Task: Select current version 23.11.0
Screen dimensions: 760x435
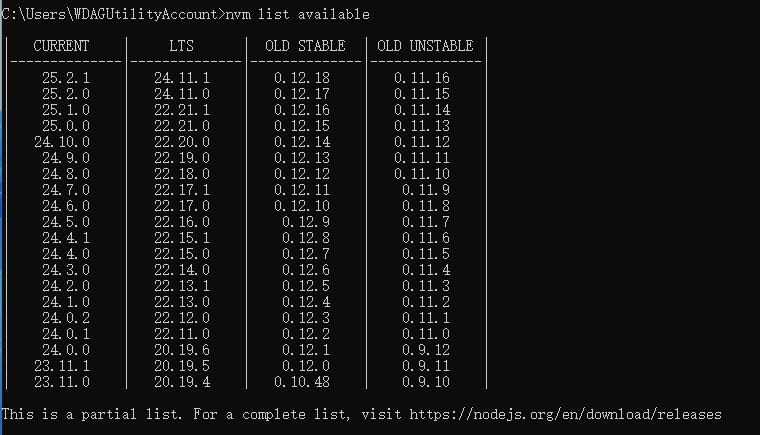Action: coord(62,382)
